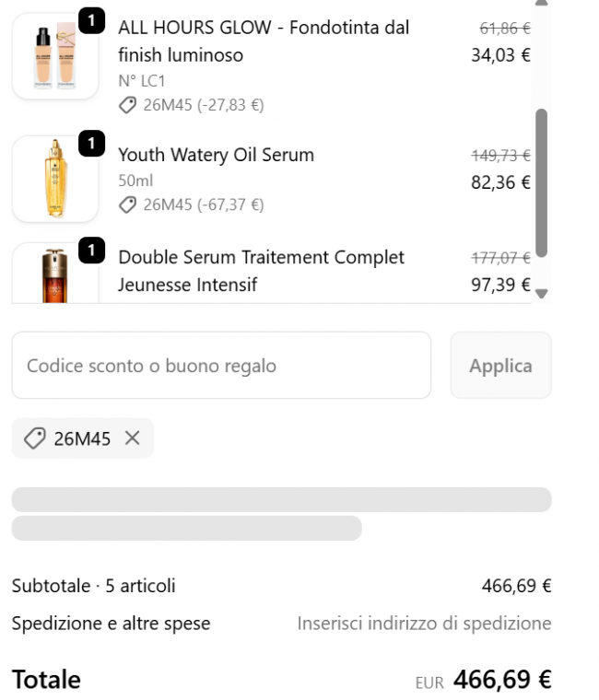599x700 pixels.
Task: Open Youth Watery Oil Serum title
Action: click(216, 155)
